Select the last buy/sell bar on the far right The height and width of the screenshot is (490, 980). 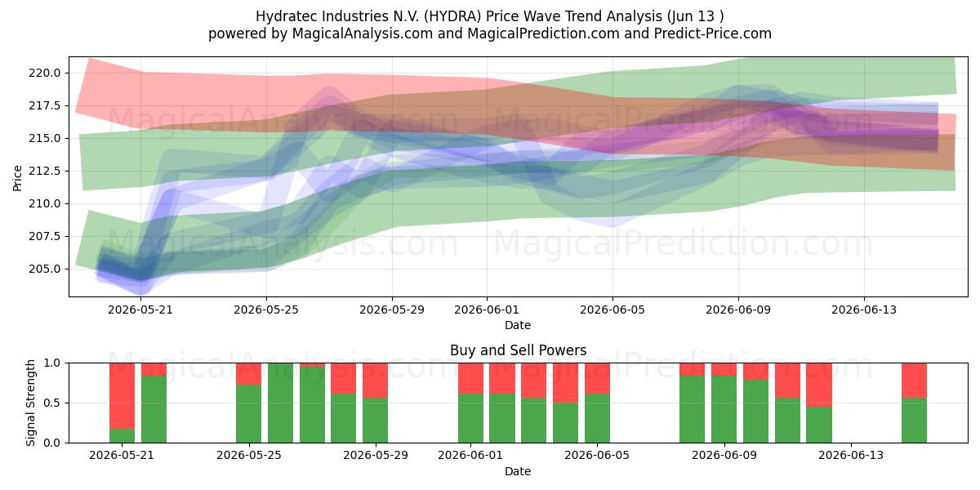(914, 403)
